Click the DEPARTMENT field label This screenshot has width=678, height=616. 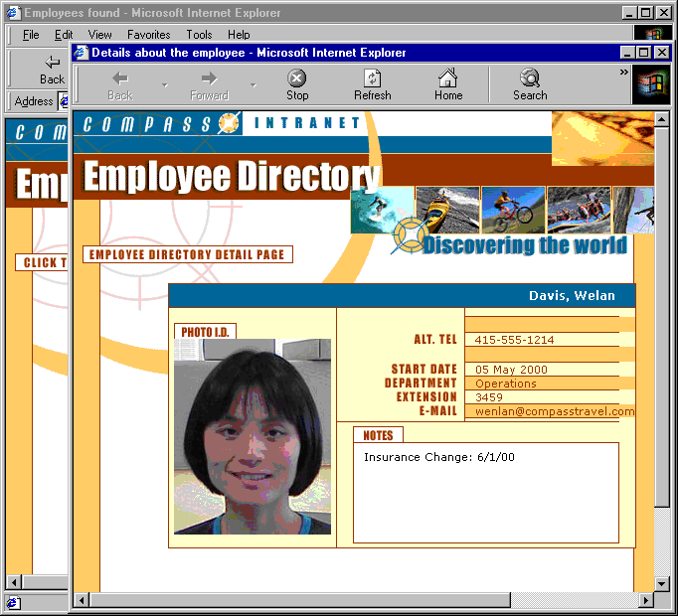[421, 383]
